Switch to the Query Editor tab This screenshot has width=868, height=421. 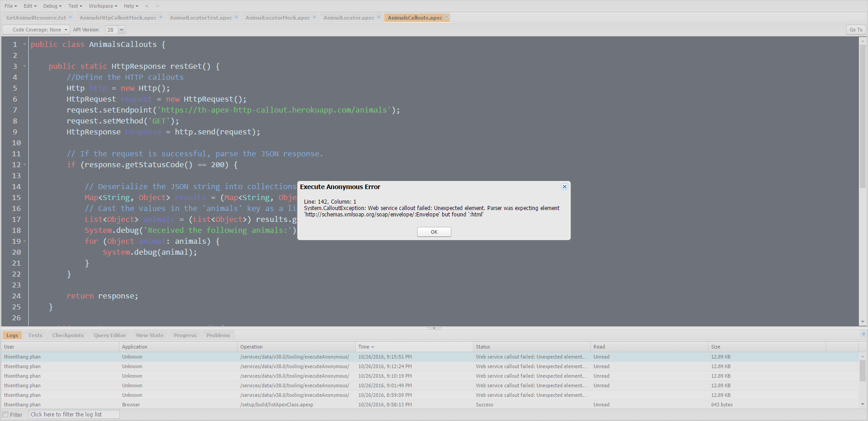pyautogui.click(x=109, y=335)
